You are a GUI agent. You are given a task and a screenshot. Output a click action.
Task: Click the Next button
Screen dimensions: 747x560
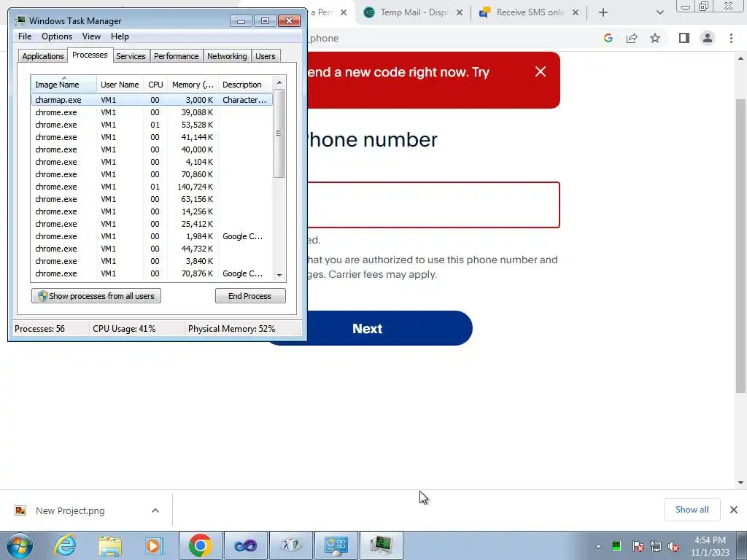[x=368, y=328]
